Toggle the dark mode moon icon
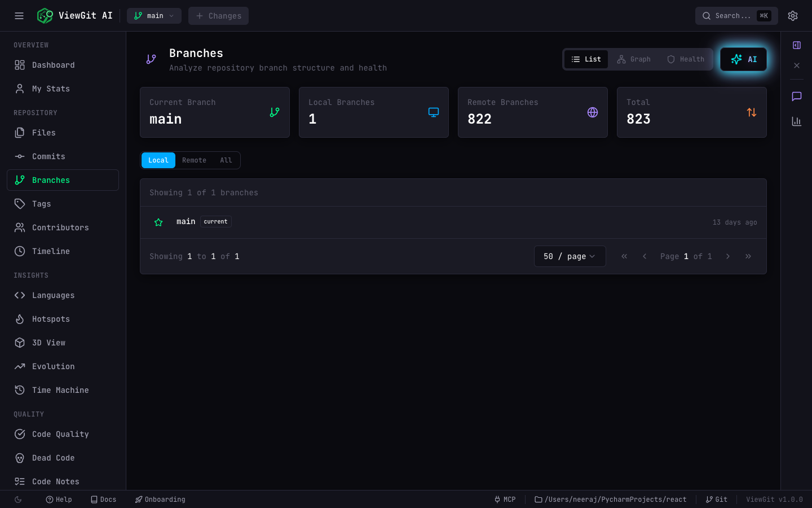 point(17,500)
